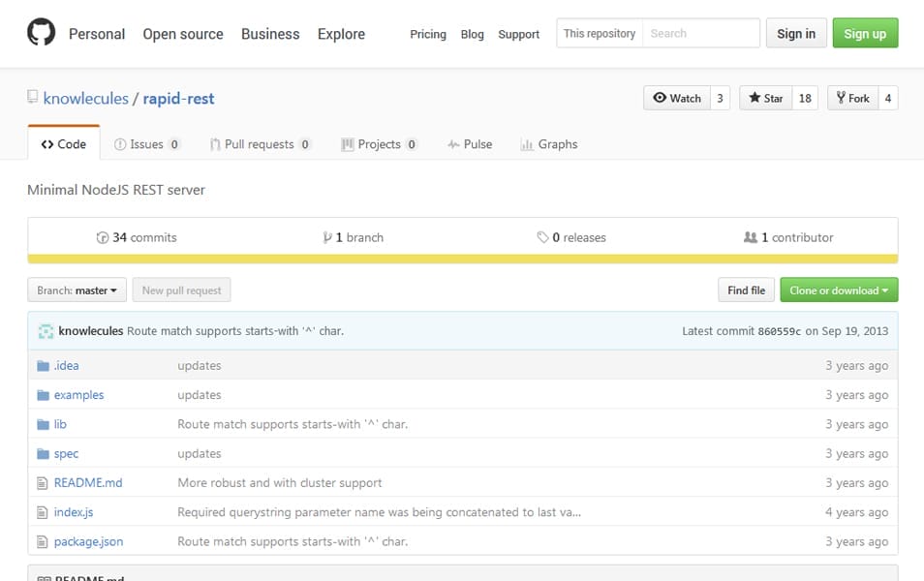Click the This repository search scope selector
This screenshot has height=581, width=924.
click(x=600, y=34)
